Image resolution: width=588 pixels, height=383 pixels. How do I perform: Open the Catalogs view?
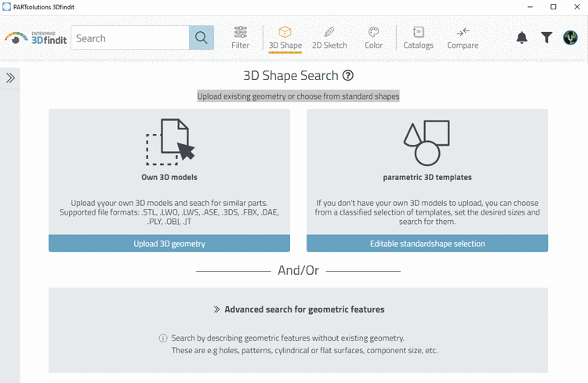pos(419,37)
